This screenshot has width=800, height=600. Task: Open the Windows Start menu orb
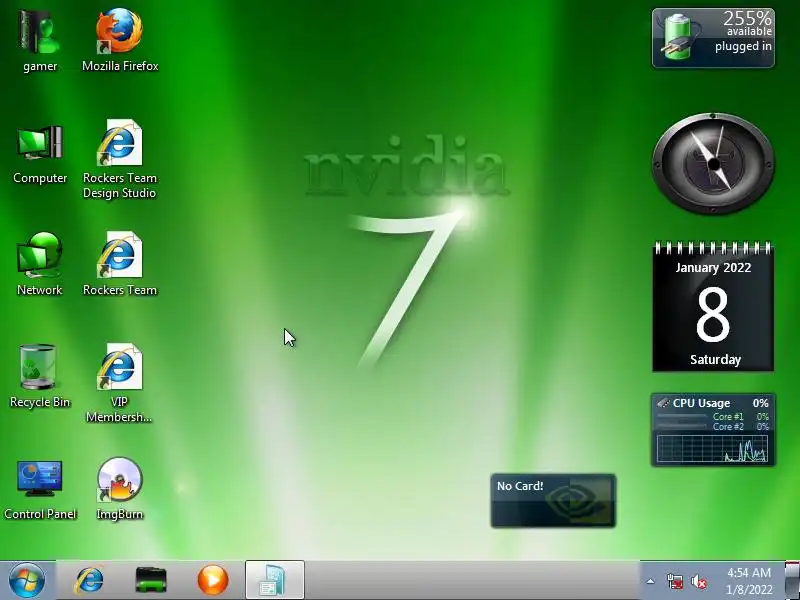(x=27, y=580)
